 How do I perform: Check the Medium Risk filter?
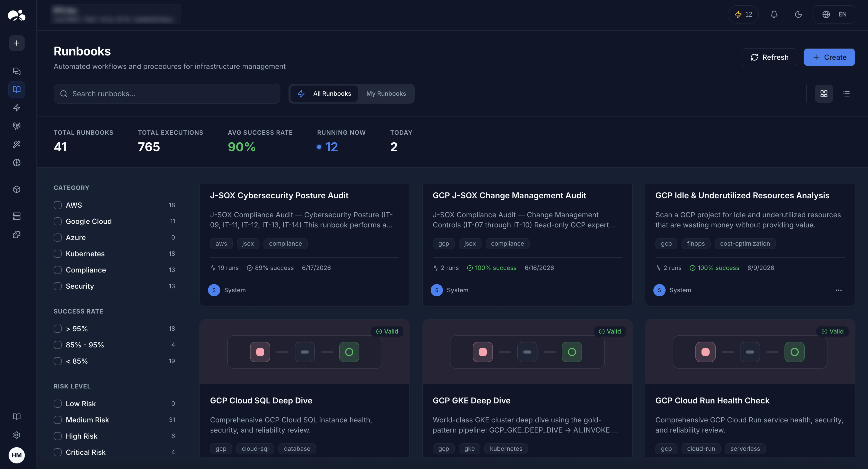coord(58,420)
